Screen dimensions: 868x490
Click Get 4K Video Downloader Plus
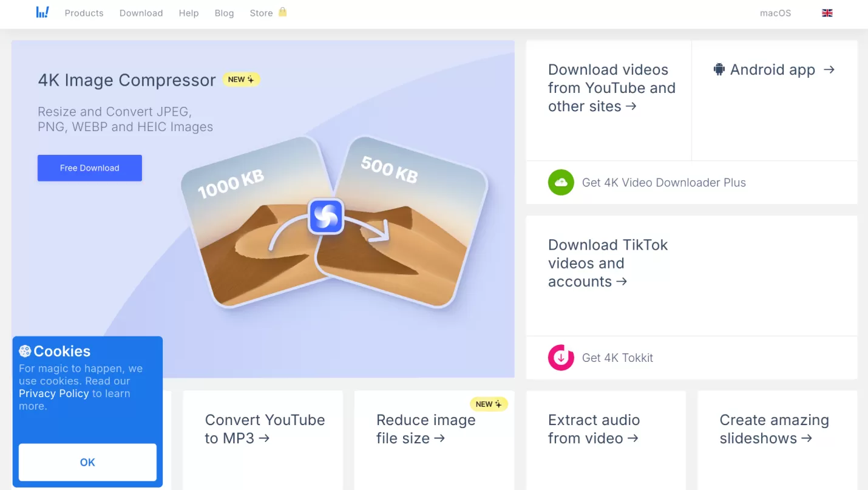point(664,183)
